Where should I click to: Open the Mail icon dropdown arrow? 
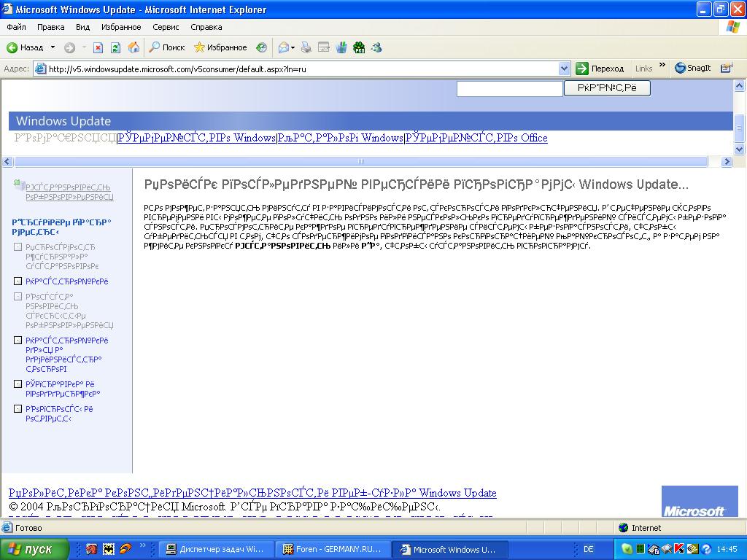tap(293, 47)
